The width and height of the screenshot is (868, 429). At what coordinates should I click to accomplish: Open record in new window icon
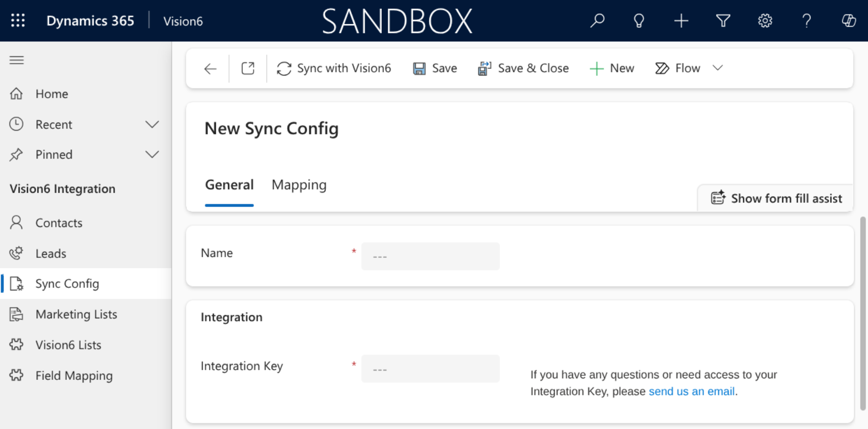tap(248, 68)
